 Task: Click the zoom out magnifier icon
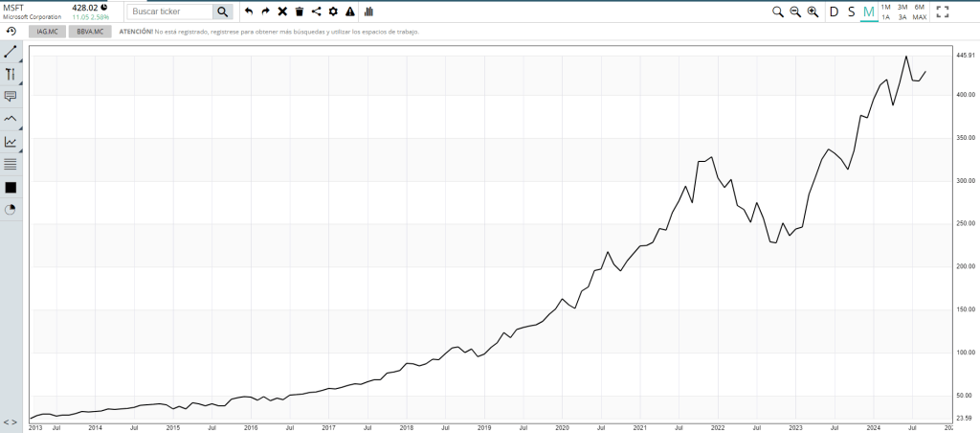[795, 11]
